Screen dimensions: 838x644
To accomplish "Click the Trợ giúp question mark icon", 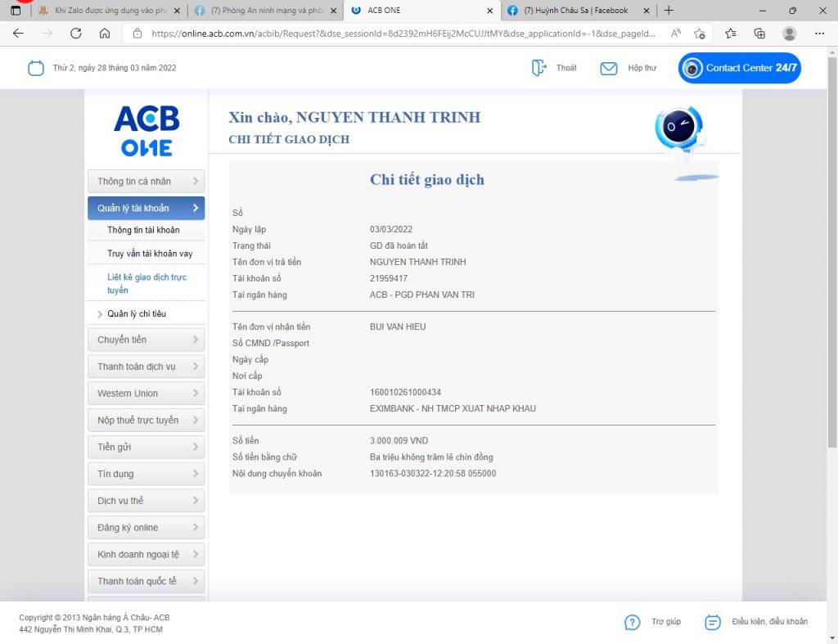I will point(632,622).
